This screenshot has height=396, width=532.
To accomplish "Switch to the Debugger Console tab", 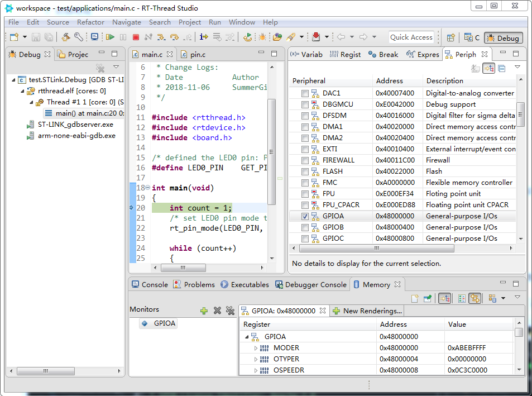I will click(311, 284).
